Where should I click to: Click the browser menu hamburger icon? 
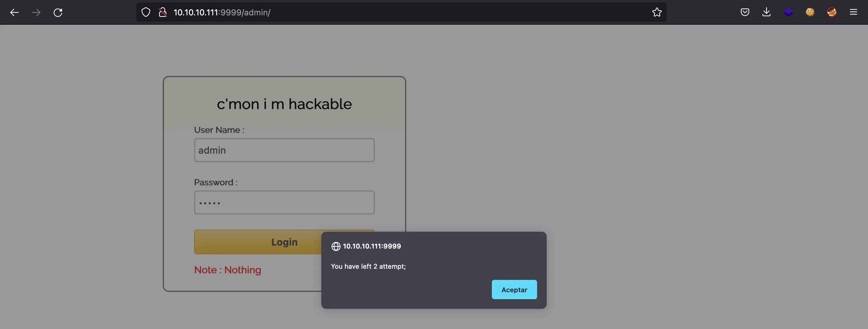(854, 12)
